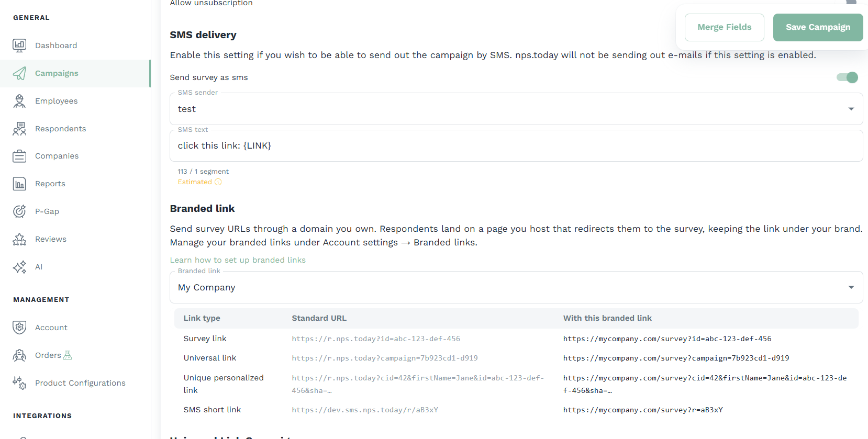Click the Unique personalized link row label

click(x=224, y=384)
